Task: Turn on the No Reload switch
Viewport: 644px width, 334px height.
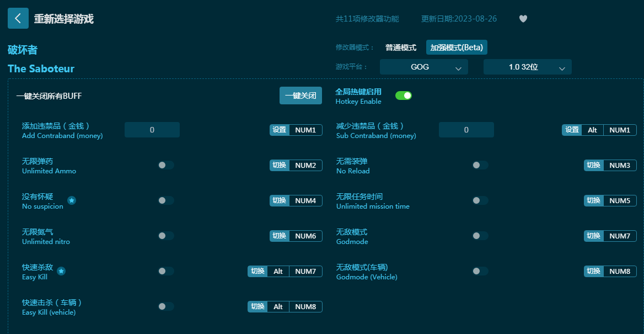Action: (480, 165)
